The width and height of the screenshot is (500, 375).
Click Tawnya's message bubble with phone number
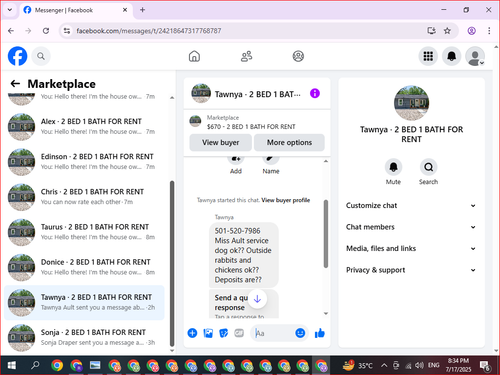[x=244, y=255]
